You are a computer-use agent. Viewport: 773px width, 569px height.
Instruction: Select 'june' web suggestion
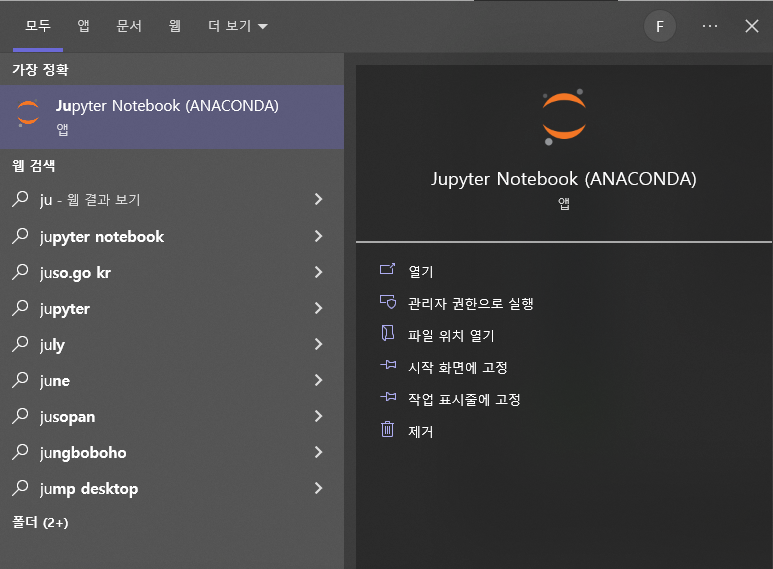55,381
